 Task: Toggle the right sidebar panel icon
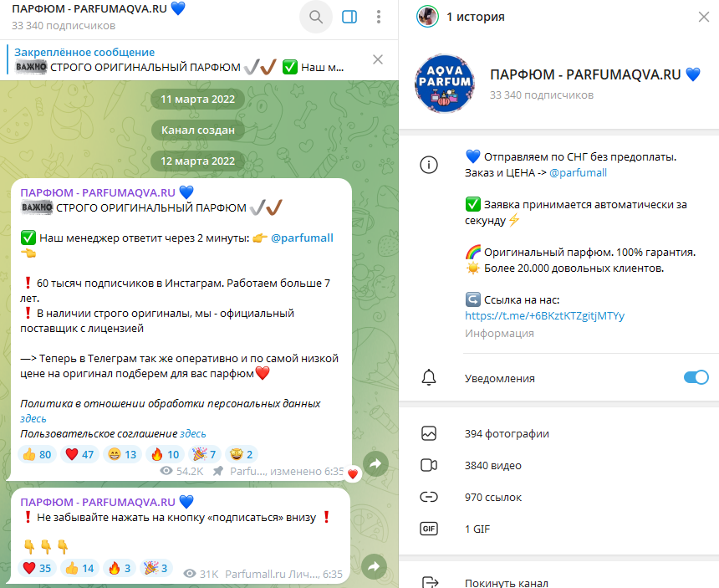(x=349, y=17)
